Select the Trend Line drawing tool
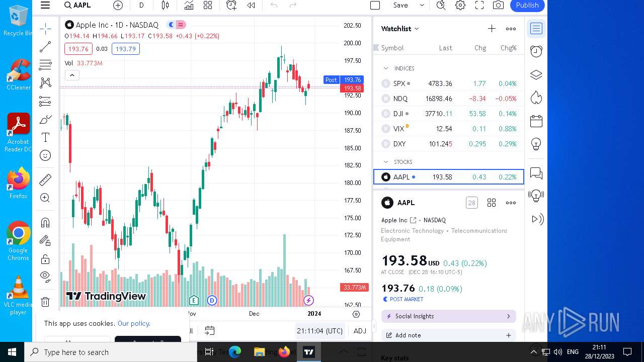Image resolution: width=644 pixels, height=362 pixels. pyautogui.click(x=45, y=47)
